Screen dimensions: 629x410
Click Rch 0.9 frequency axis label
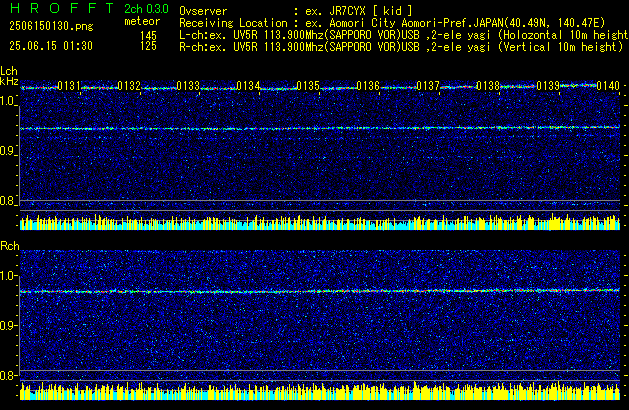point(8,325)
